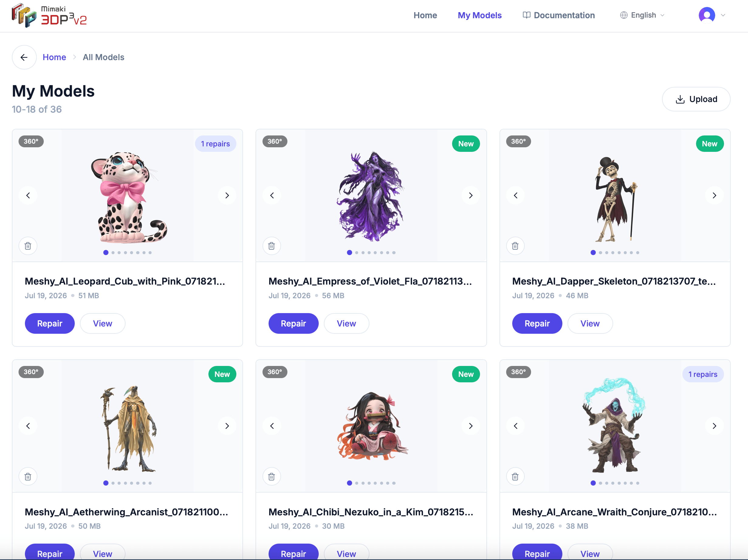Screen dimensions: 748x560
Task: Delete the Aetherwing Arcanist model
Action: 28,476
